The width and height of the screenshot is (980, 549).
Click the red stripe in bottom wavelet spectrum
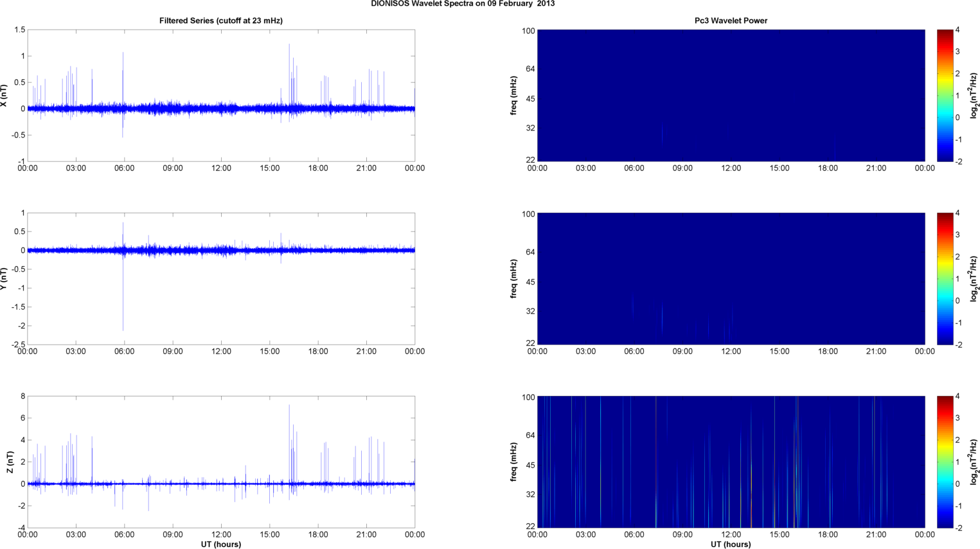pyautogui.click(x=656, y=462)
